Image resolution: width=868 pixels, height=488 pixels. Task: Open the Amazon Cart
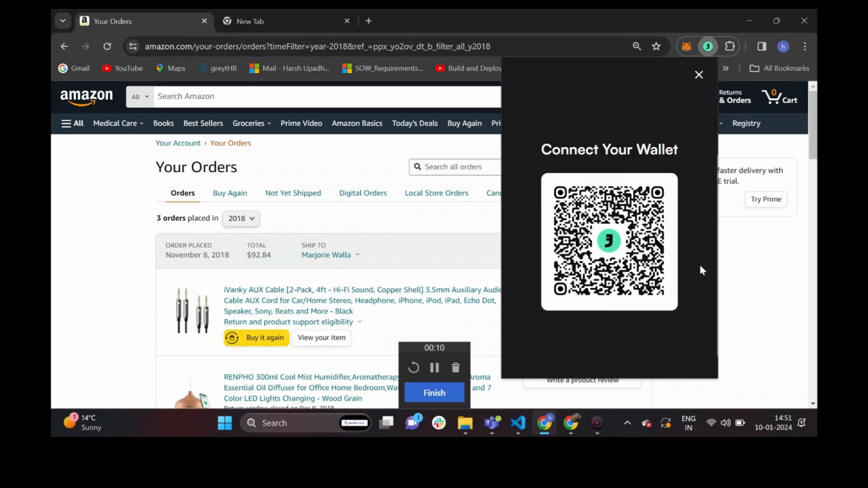click(779, 97)
